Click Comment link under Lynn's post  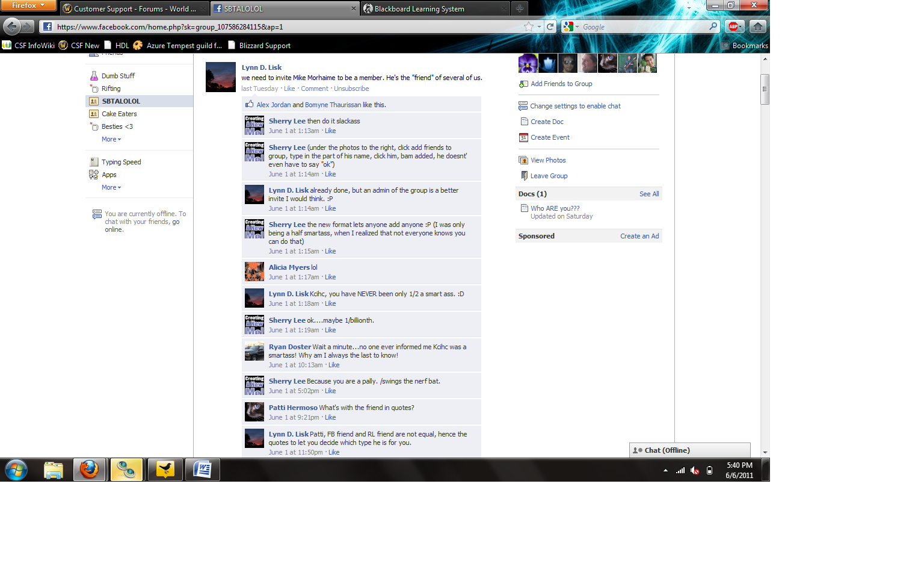[x=315, y=89]
